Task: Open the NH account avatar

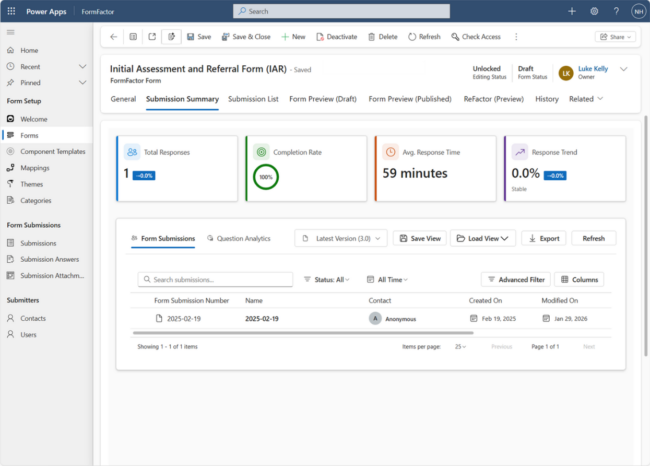Action: pos(638,11)
